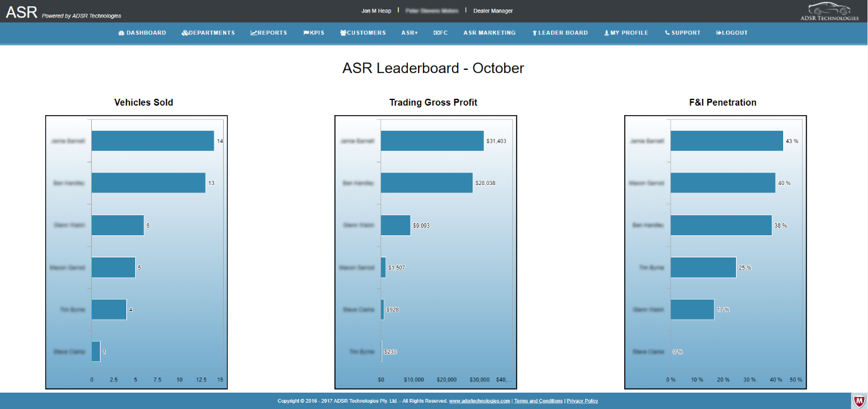The image size is (868, 409).
Task: Click the Leader Board icon
Action: tap(535, 33)
